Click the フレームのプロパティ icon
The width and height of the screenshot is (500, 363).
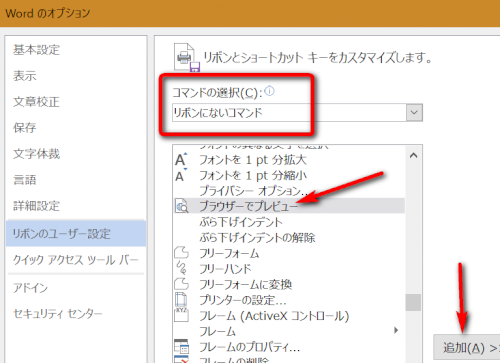(182, 347)
